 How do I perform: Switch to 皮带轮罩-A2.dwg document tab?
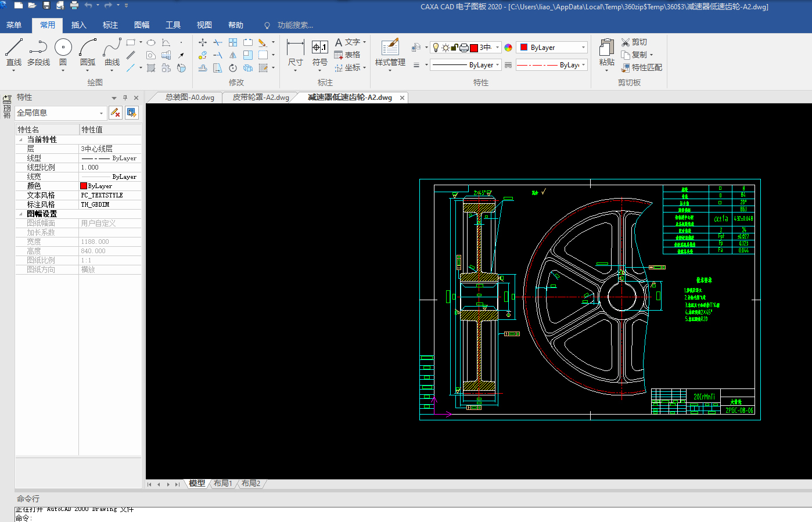pos(261,98)
